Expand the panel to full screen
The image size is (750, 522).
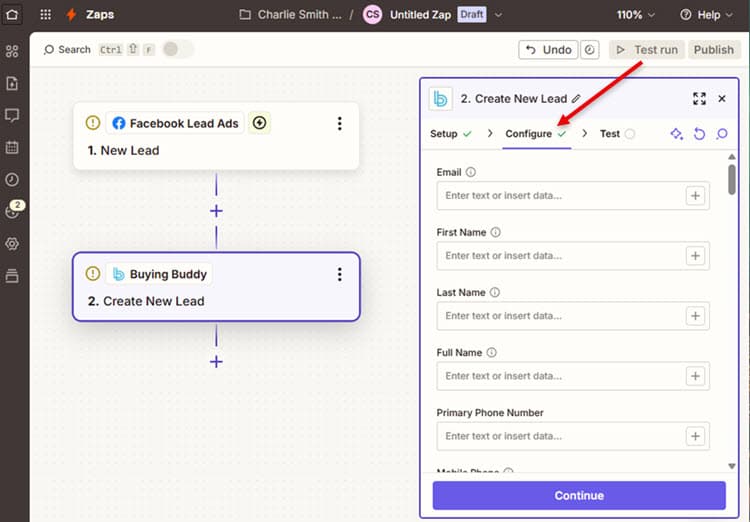699,99
